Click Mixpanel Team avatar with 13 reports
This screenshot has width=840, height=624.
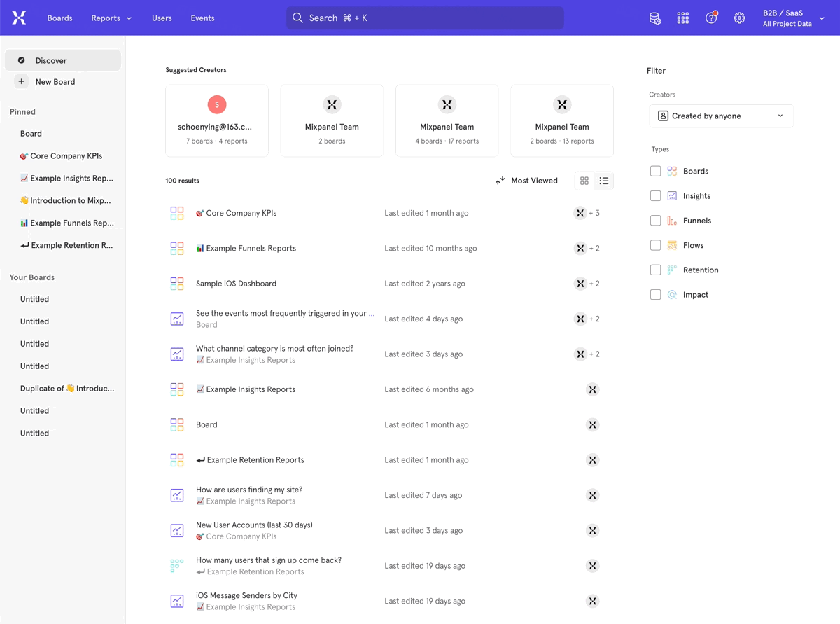click(x=562, y=104)
